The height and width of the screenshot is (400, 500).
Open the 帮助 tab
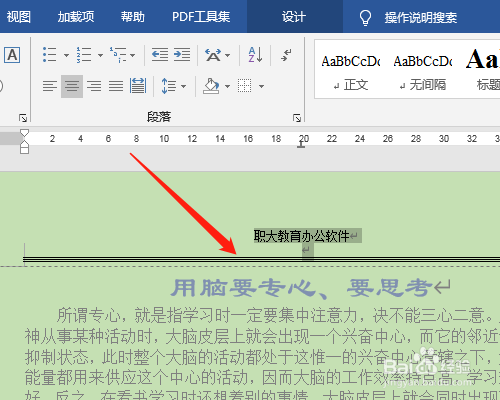133,17
